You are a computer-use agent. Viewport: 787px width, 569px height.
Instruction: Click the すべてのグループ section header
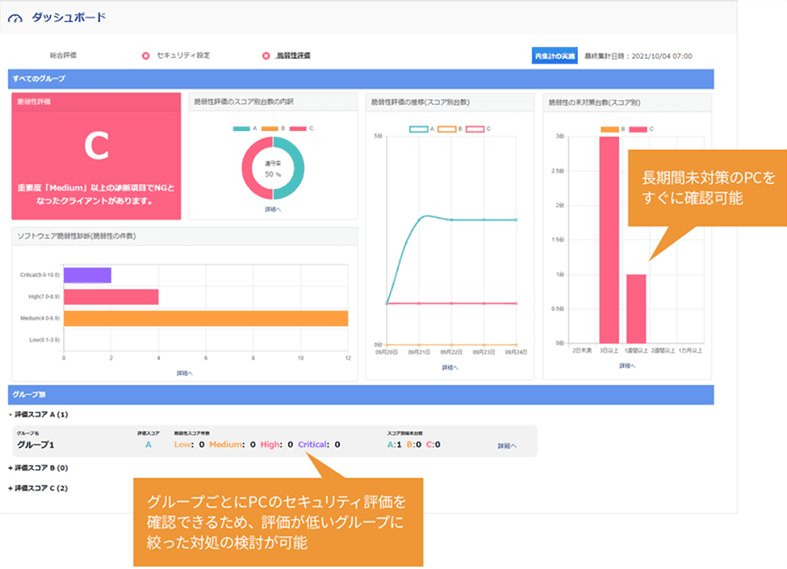(x=361, y=79)
